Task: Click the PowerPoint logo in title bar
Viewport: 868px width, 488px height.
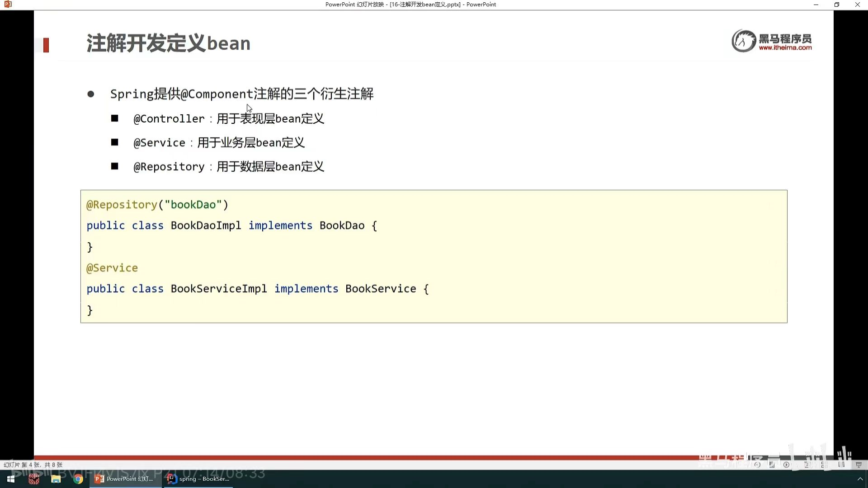Action: click(x=8, y=5)
